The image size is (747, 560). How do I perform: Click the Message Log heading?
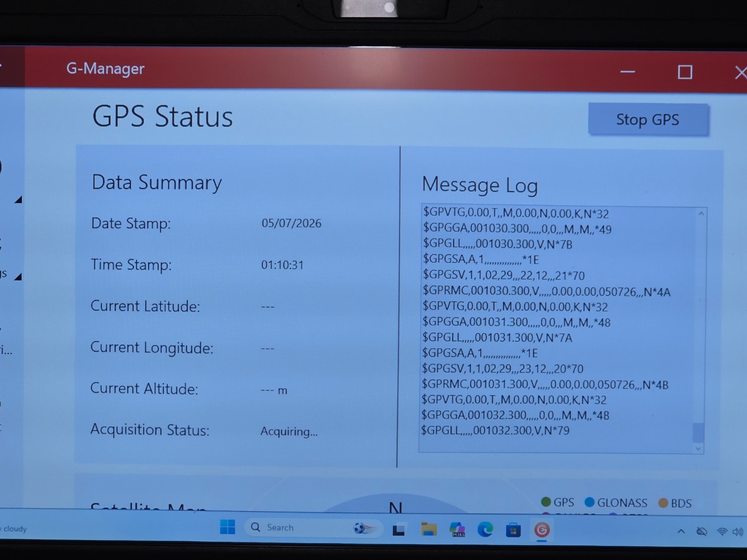click(x=480, y=185)
